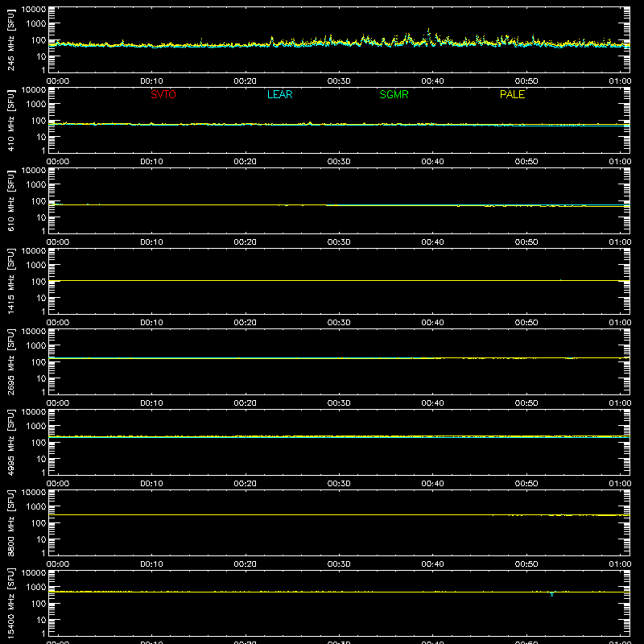Click the 00:10 time label below 2695 MHz plot
644x644 pixels.
(151, 403)
